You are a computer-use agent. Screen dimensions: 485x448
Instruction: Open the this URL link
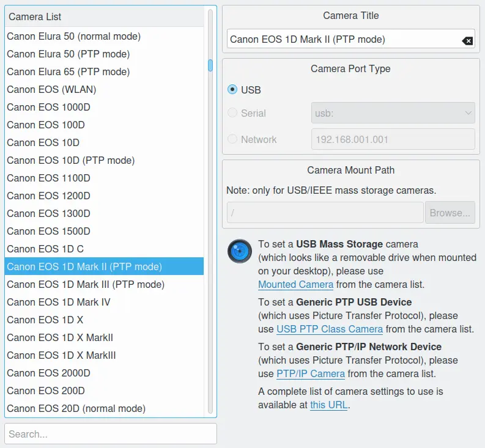coord(329,405)
